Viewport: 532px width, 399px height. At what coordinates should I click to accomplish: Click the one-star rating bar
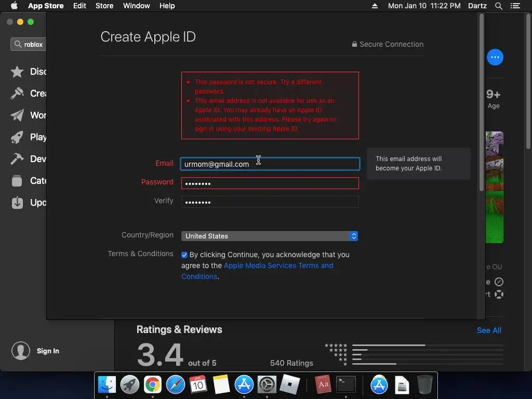point(428,364)
